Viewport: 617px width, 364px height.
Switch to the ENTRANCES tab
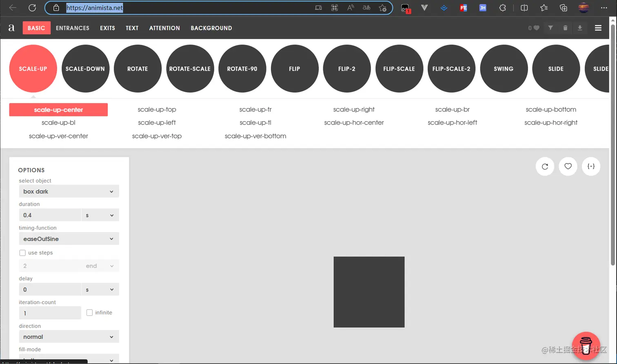tap(73, 28)
